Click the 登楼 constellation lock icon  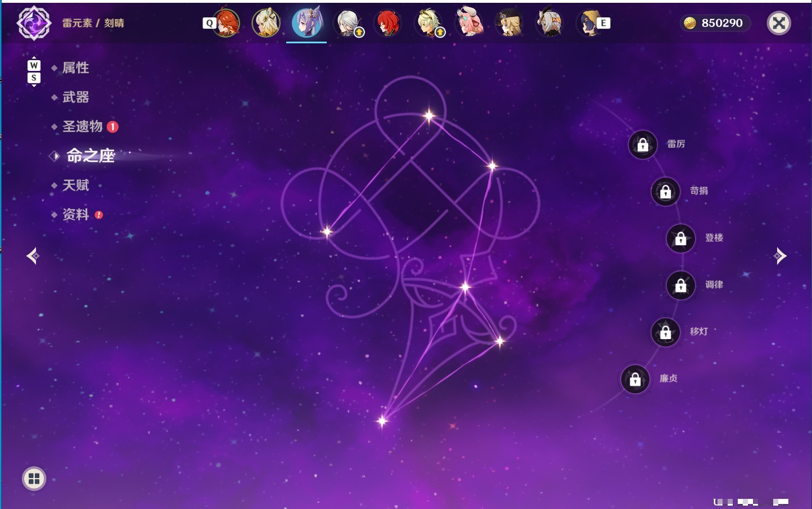[x=681, y=238]
